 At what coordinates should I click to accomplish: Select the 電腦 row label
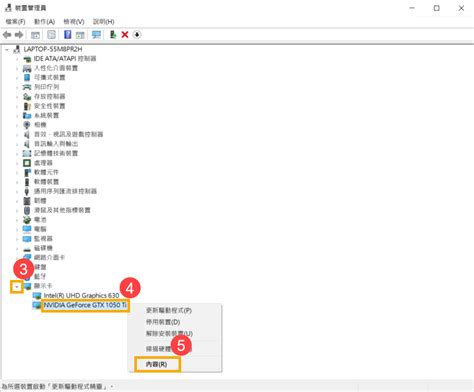click(x=40, y=229)
